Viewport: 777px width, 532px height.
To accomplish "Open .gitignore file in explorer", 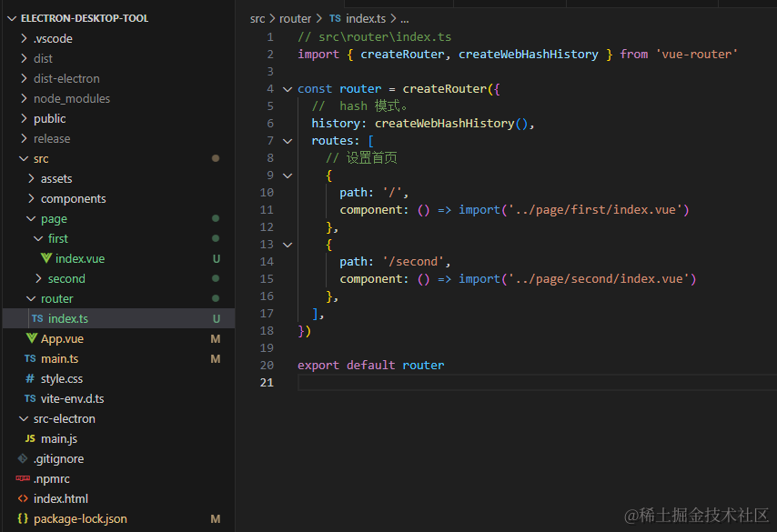I will [x=58, y=458].
